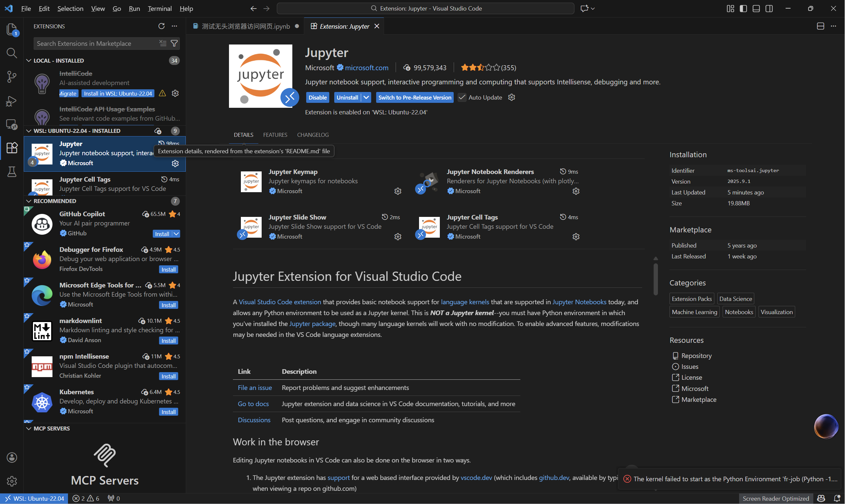
Task: Click Switch to Pre-Release Version button
Action: tap(415, 98)
